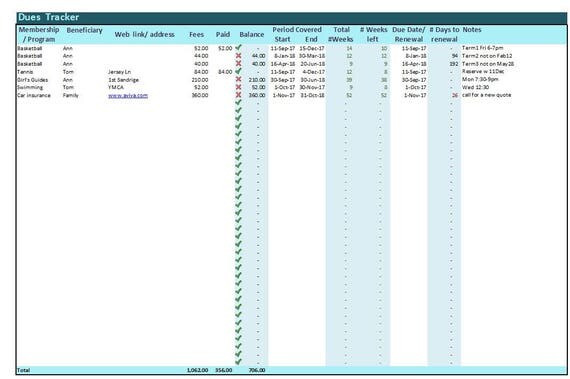Select the # Weeks left column header
Image resolution: width=570 pixels, height=379 pixels.
[373, 34]
